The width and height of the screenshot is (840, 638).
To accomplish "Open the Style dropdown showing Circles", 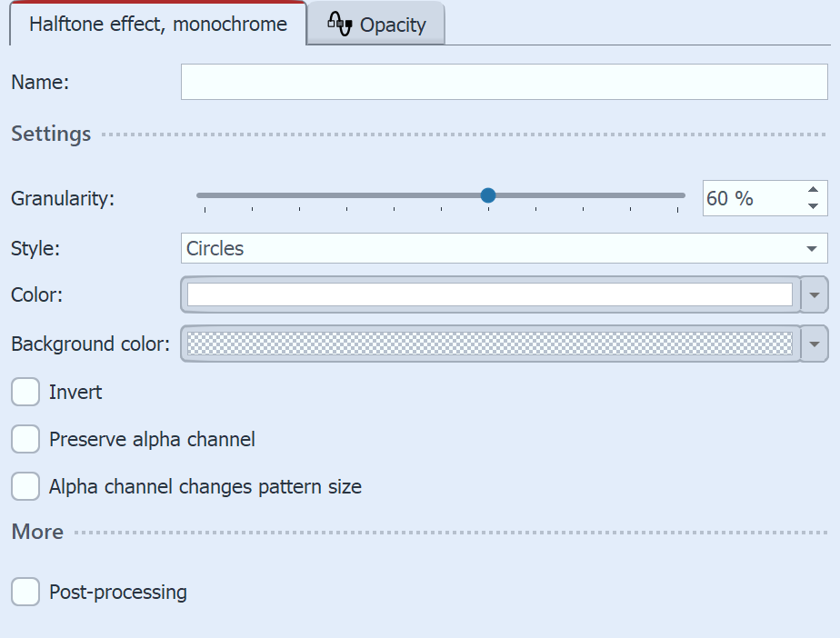I will tap(504, 249).
